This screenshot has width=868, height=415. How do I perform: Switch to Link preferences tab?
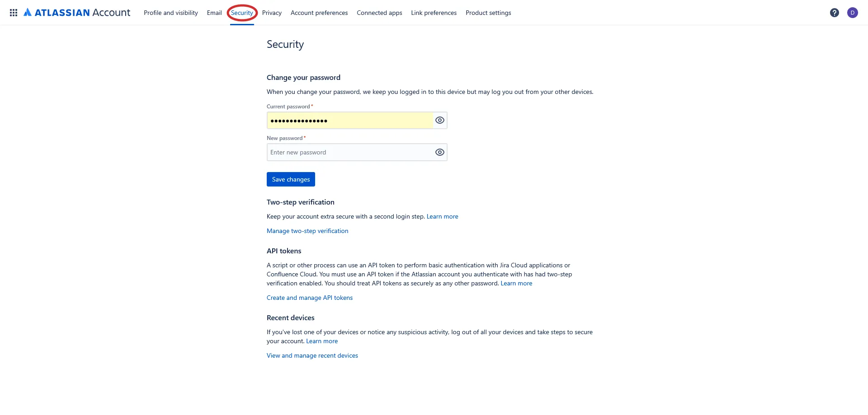434,13
